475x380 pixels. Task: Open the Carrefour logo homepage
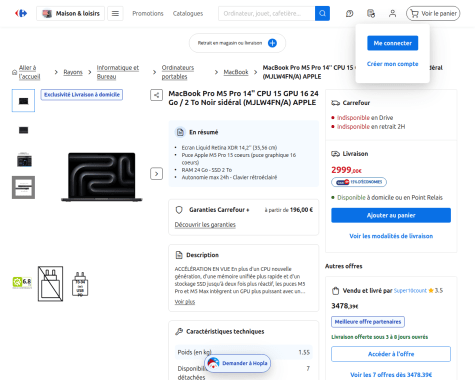pyautogui.click(x=21, y=13)
